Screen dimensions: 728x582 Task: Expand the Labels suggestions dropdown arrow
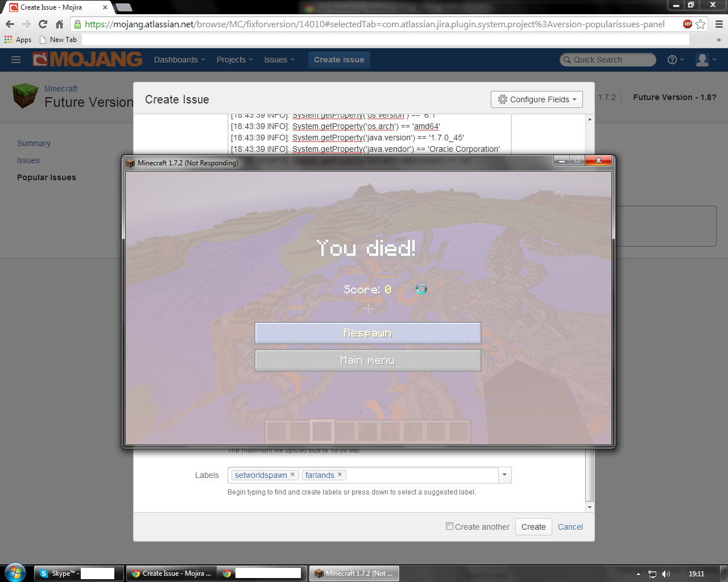(504, 475)
